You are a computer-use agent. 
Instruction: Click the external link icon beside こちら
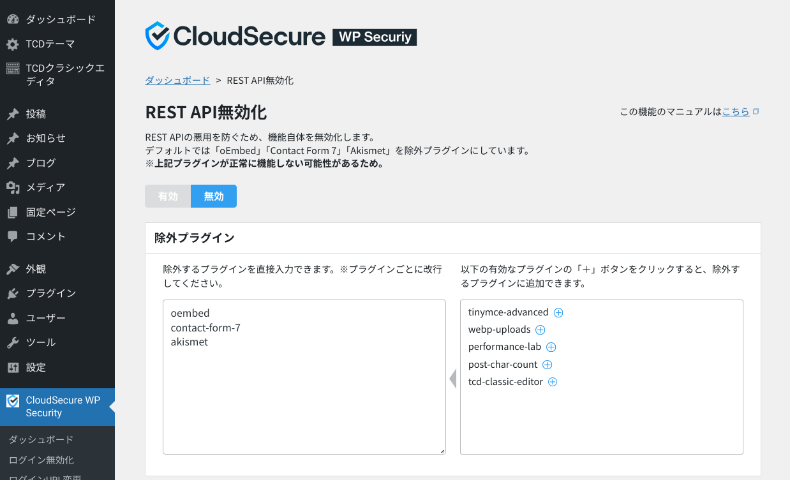(756, 111)
